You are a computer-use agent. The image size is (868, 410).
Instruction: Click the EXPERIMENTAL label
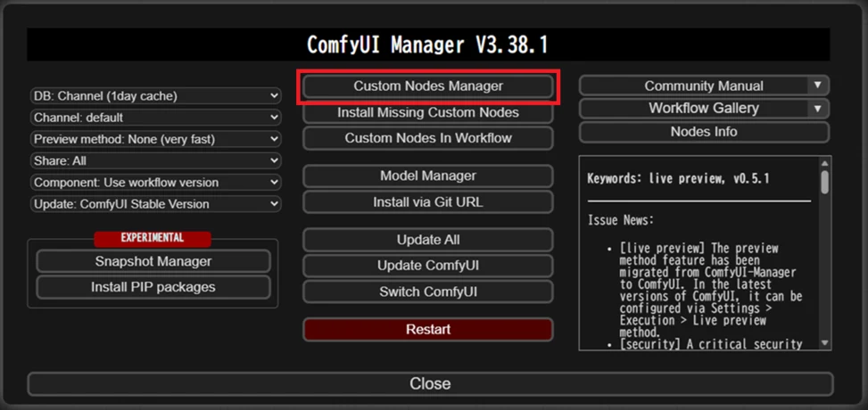click(153, 239)
